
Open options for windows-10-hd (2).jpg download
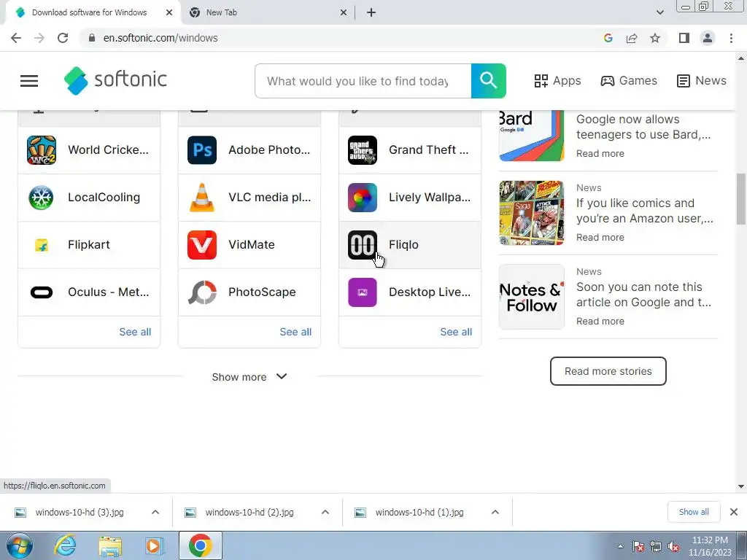coord(325,513)
